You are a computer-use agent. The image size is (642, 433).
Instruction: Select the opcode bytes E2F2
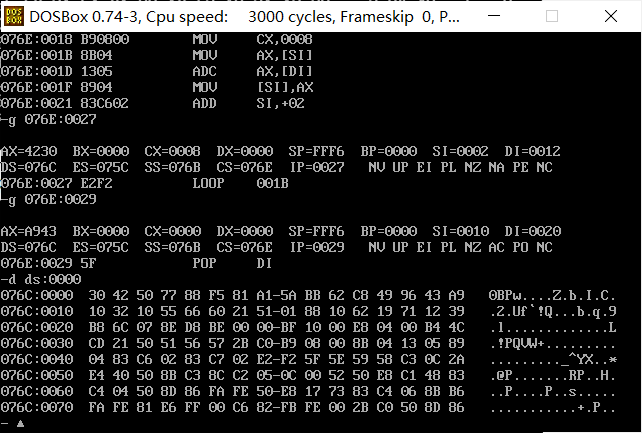[x=97, y=183]
